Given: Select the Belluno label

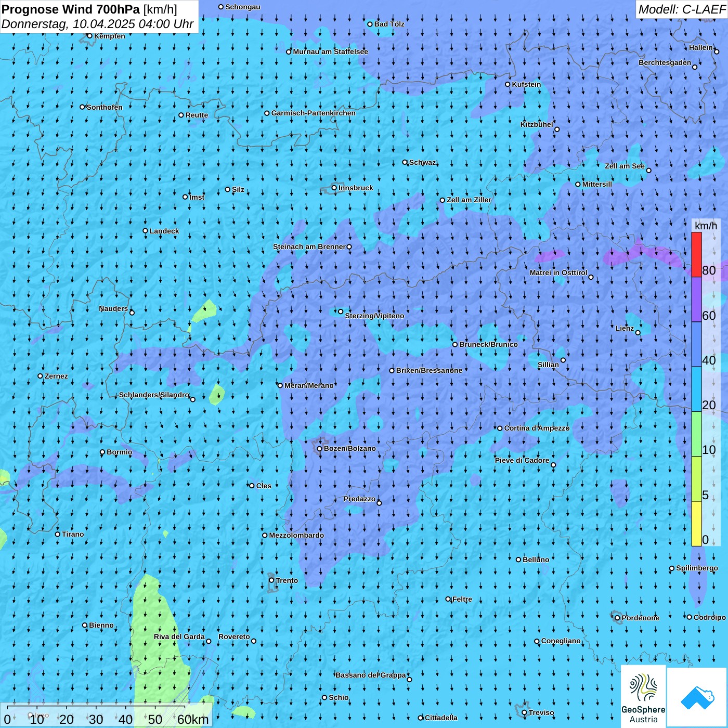Looking at the screenshot, I should point(536,560).
